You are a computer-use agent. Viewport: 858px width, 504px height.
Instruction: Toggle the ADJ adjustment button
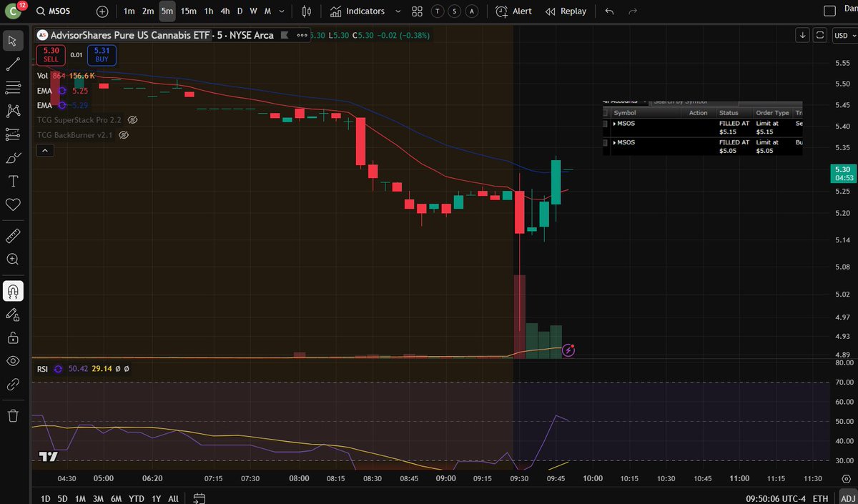click(847, 498)
